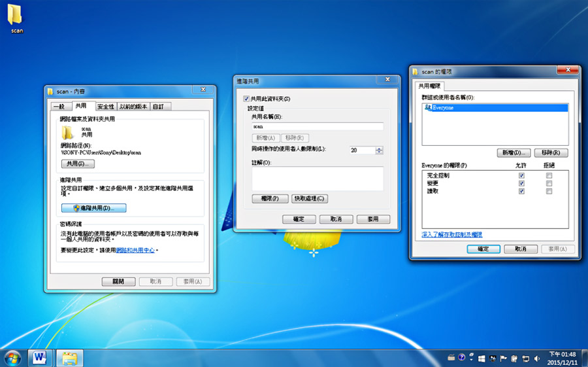Screen dimensions: 588x367
Task: Show hidden tray icons arrow
Action: 471,360
